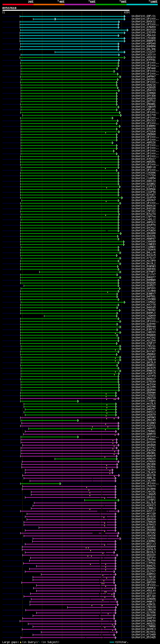Image resolution: width=160 pixels, height=644 pixels.
Task: Select label UniRef100_Q7R8A0
Action: [143, 440]
